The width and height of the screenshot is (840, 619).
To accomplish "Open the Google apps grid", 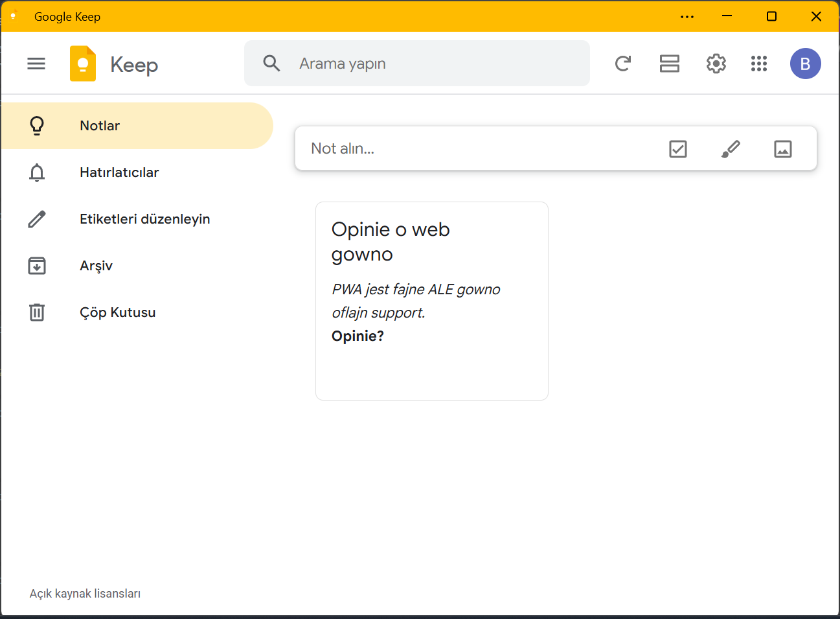I will point(759,64).
